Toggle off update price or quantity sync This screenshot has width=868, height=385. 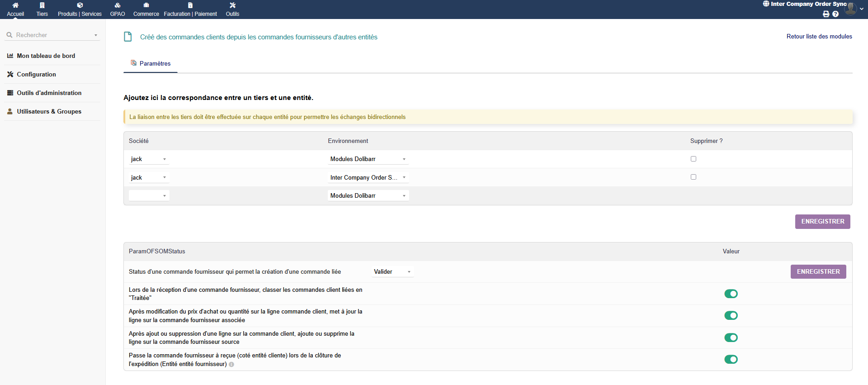click(731, 316)
